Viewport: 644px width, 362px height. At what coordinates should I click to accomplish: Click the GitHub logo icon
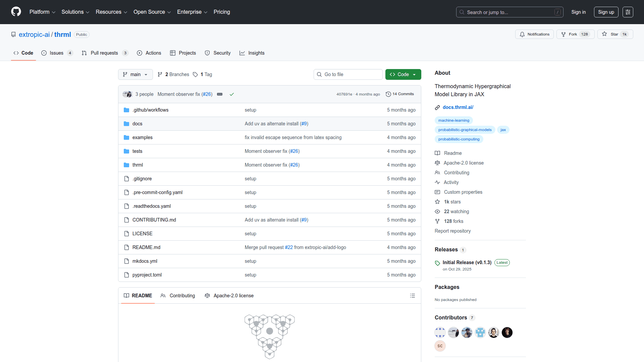(x=16, y=12)
